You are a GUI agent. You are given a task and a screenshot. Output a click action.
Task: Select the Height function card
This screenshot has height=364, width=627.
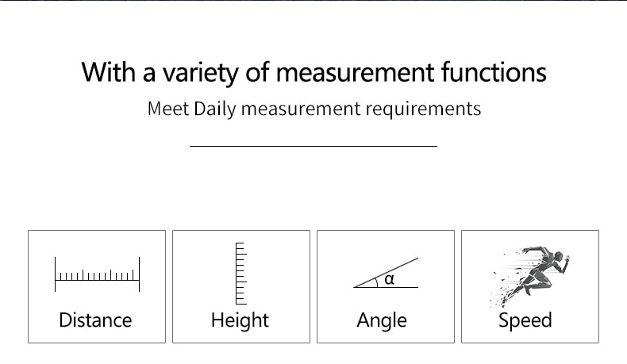241,286
